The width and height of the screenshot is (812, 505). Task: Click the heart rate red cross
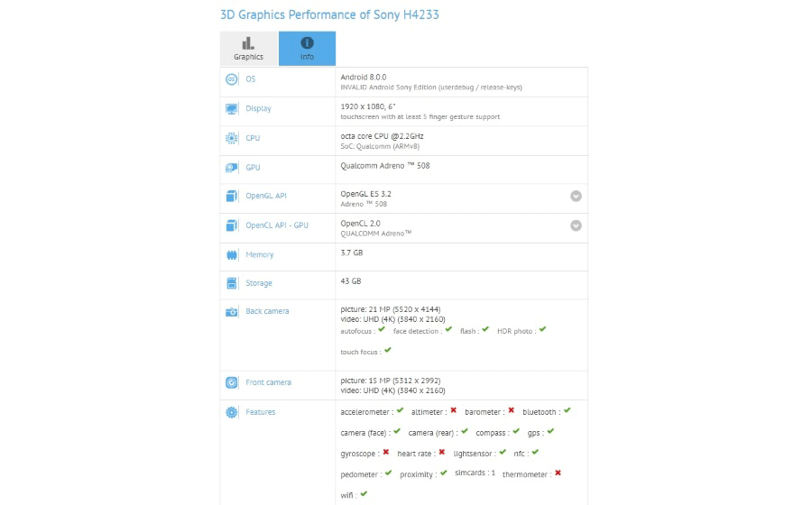[x=442, y=452]
